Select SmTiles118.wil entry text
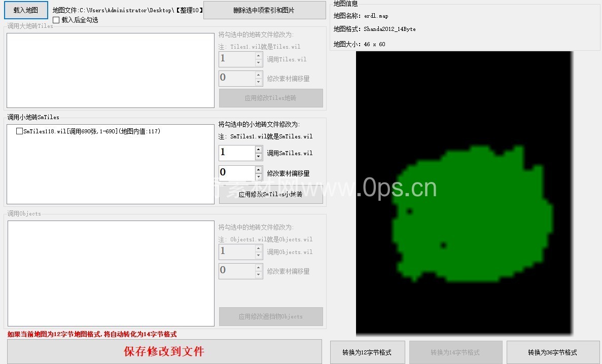 pos(92,131)
